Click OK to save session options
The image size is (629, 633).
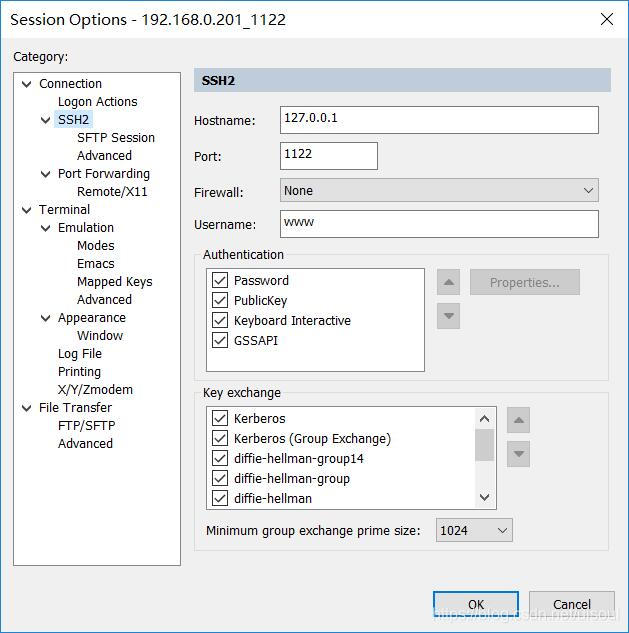pyautogui.click(x=476, y=604)
